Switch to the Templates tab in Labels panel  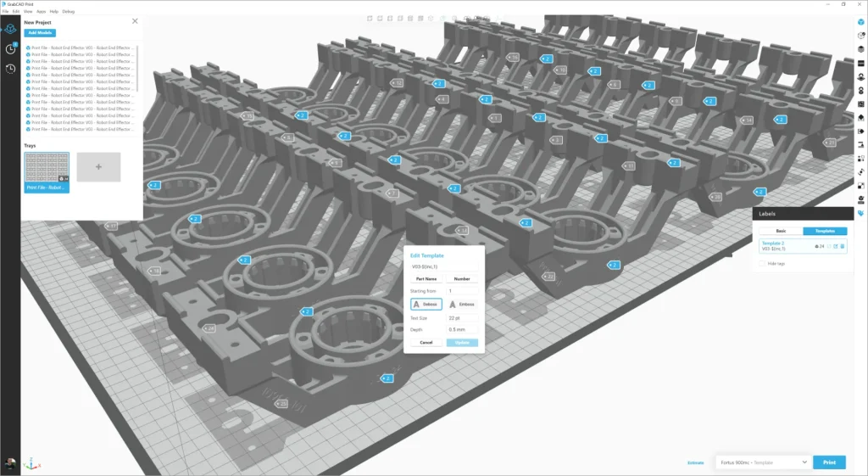click(825, 231)
